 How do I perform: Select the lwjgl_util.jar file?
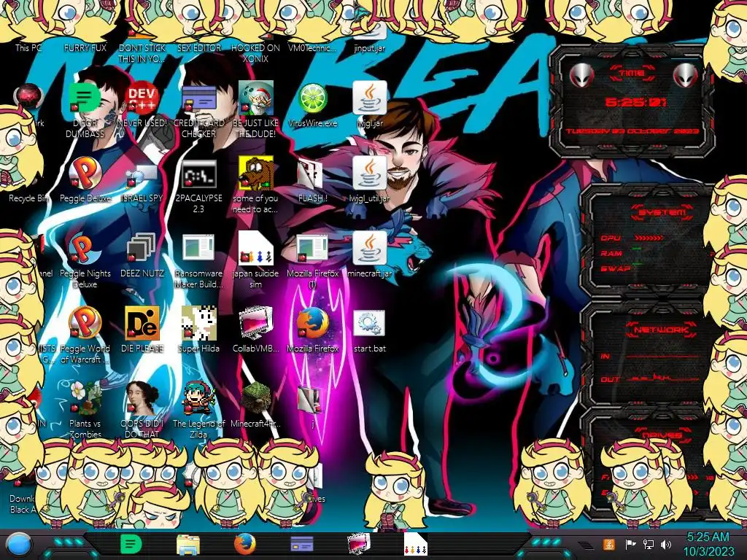click(x=370, y=174)
